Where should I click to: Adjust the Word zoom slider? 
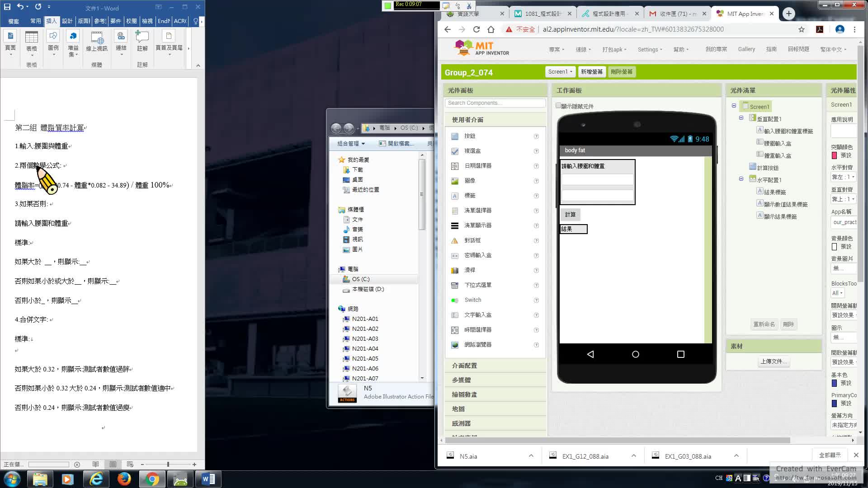[168, 465]
